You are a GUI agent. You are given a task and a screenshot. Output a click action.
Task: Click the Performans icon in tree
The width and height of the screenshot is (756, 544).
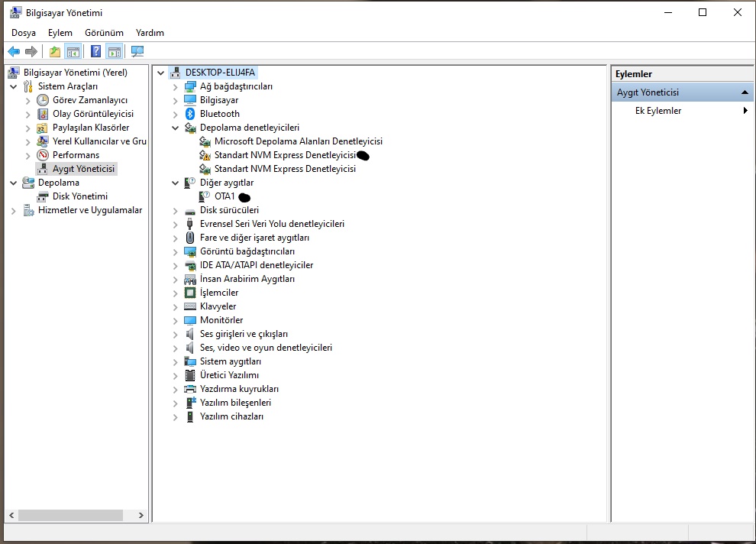pyautogui.click(x=43, y=155)
